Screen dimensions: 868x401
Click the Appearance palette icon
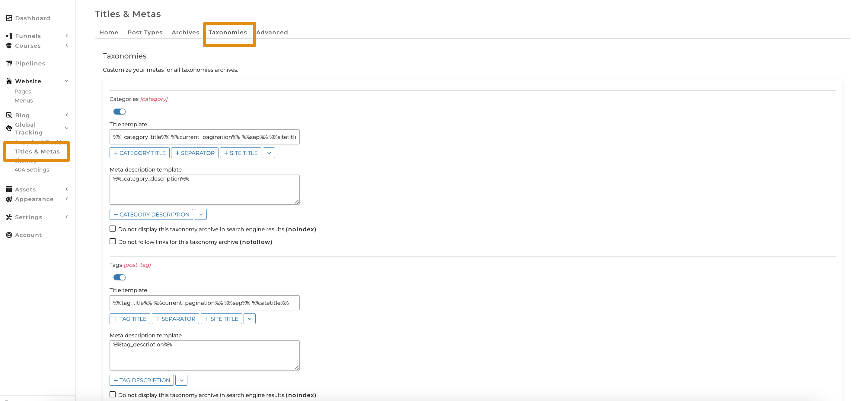pos(9,199)
